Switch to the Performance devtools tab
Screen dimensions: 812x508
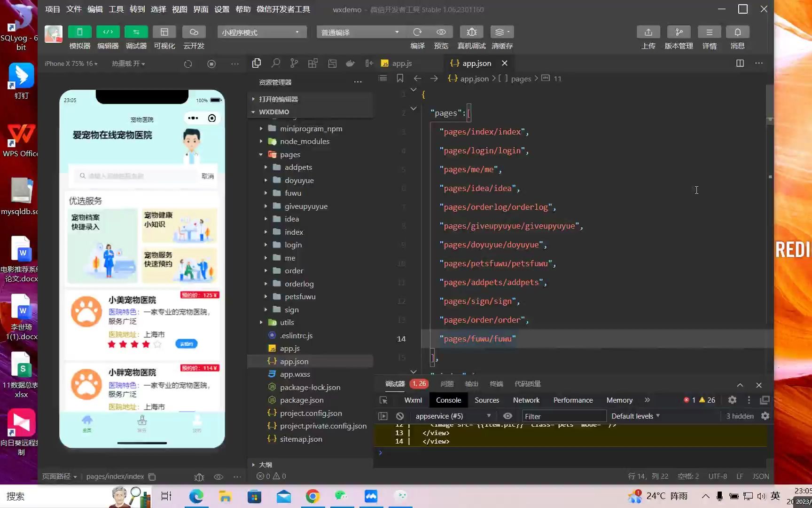pos(573,400)
